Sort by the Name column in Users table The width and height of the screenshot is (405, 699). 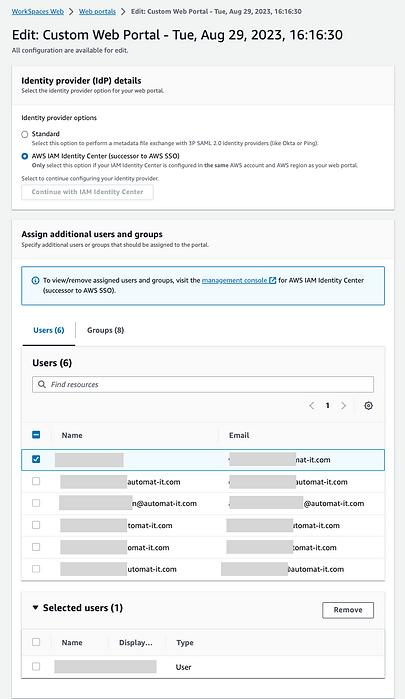tap(72, 435)
